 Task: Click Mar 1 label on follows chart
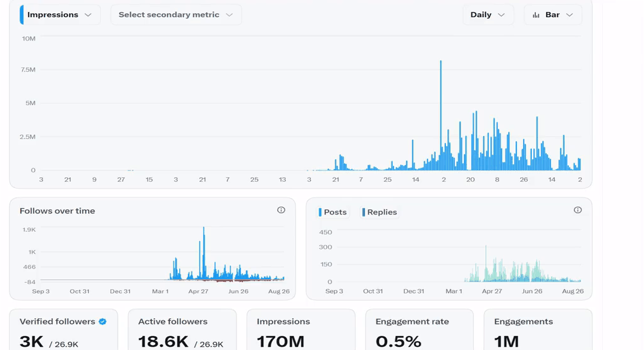click(160, 291)
